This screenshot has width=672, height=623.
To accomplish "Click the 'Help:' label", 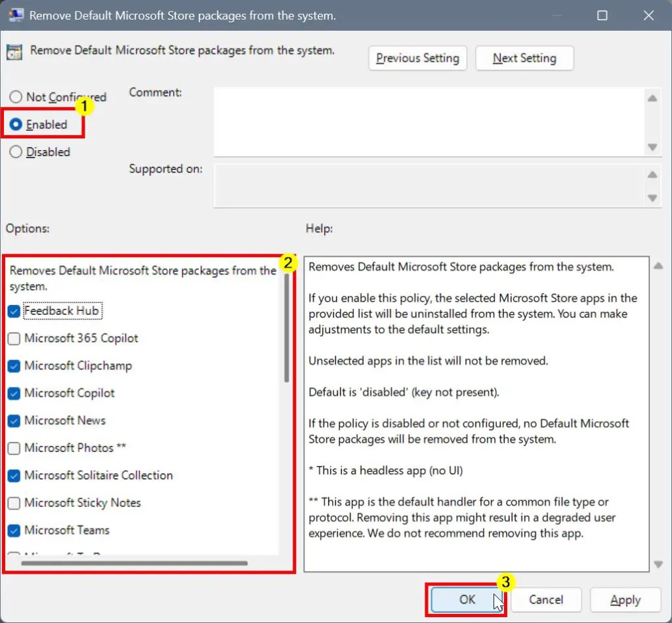I will pyautogui.click(x=320, y=228).
